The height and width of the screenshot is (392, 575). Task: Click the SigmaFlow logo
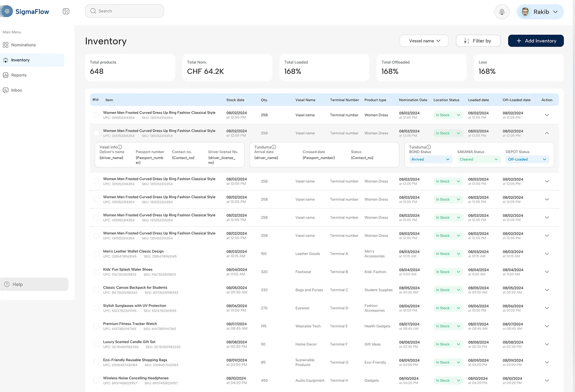click(24, 11)
